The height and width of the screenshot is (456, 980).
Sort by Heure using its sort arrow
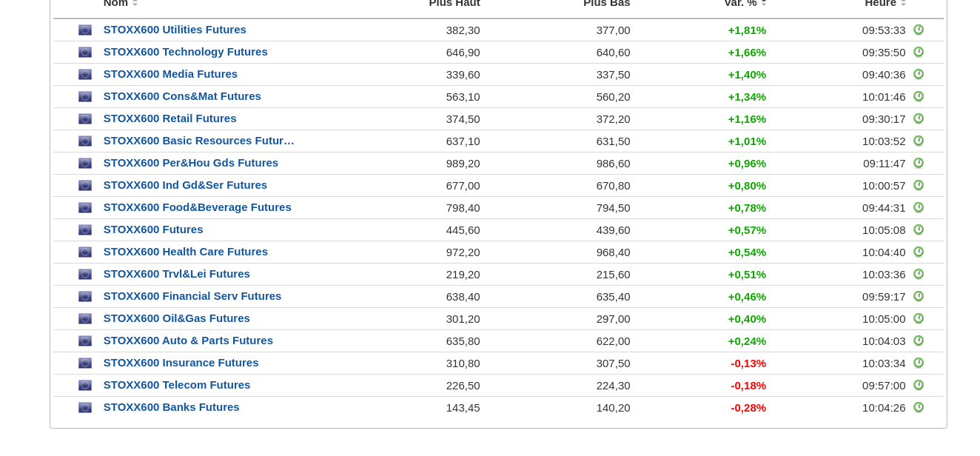[x=903, y=4]
